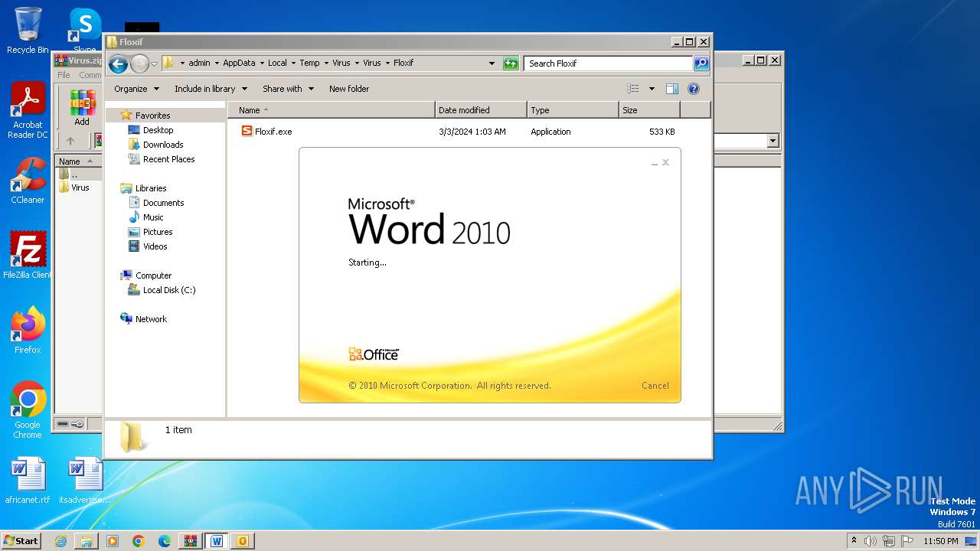The width and height of the screenshot is (980, 551).
Task: Sort by Date modified column header
Action: point(481,110)
